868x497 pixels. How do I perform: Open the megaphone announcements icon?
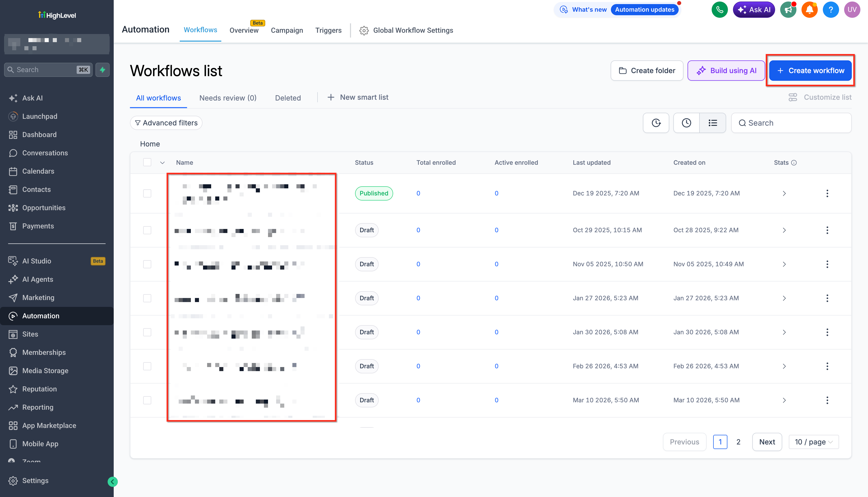(788, 10)
